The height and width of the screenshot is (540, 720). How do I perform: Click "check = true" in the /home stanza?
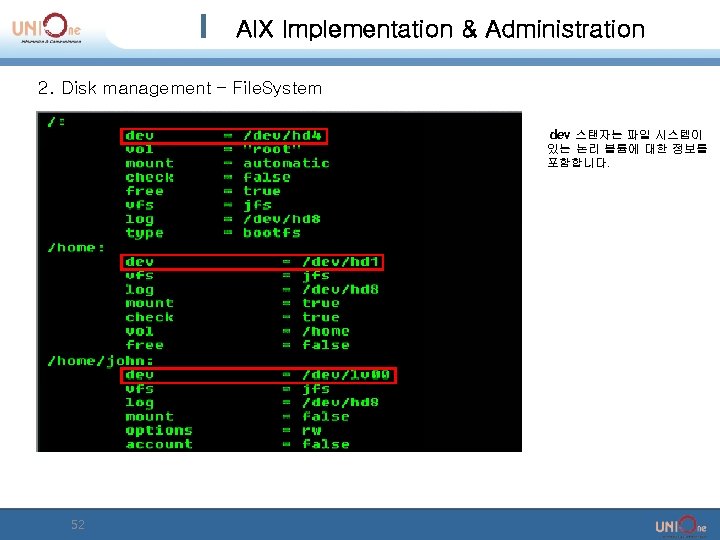click(232, 317)
